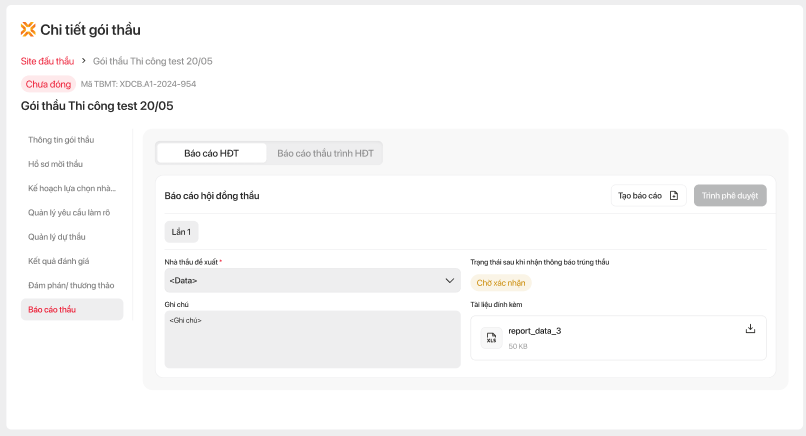Download the report_data_3 attachment
806x436 pixels.
750,329
